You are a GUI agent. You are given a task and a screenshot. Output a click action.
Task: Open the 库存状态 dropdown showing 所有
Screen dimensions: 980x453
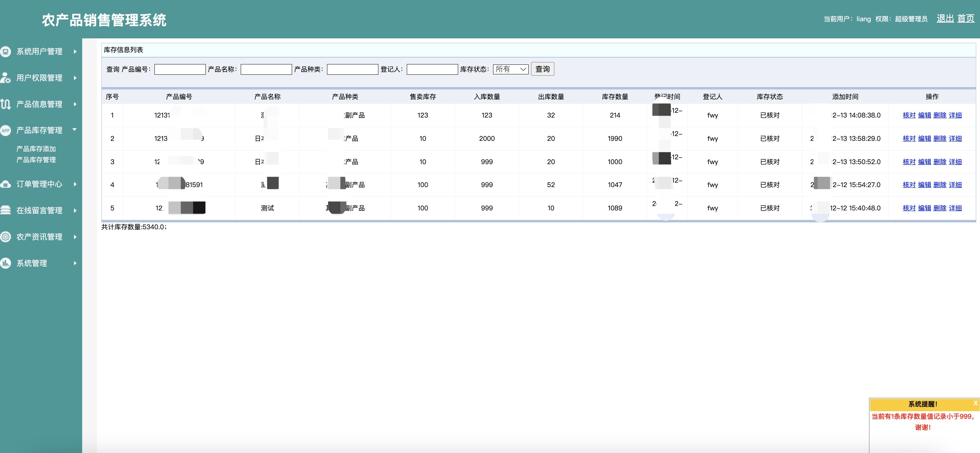point(511,69)
